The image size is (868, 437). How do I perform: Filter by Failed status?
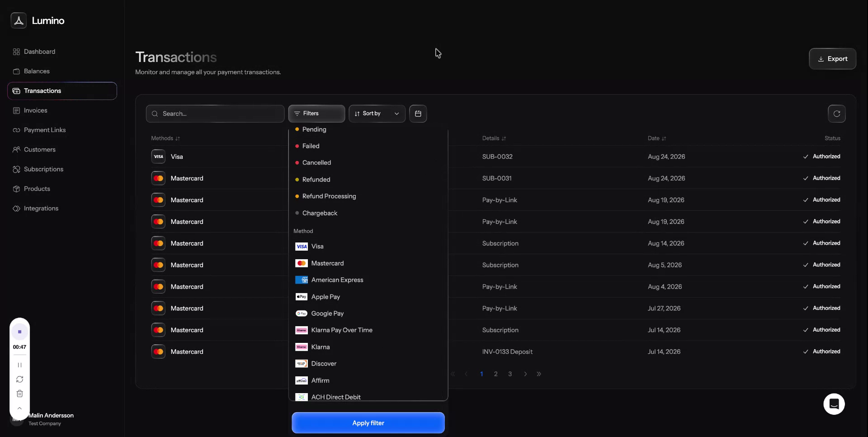(x=368, y=146)
